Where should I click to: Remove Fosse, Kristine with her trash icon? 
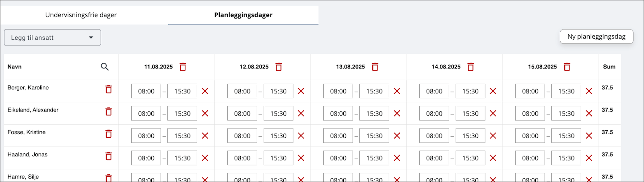108,134
